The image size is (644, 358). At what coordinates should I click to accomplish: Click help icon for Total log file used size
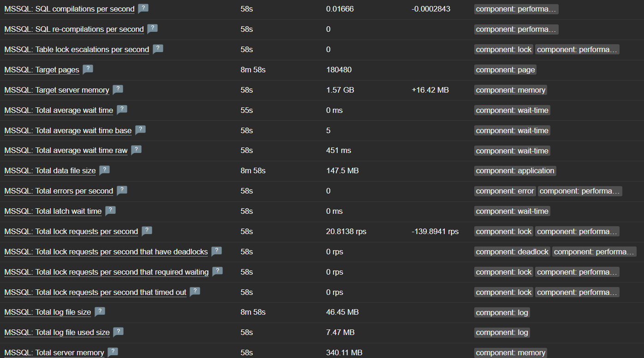pos(119,332)
